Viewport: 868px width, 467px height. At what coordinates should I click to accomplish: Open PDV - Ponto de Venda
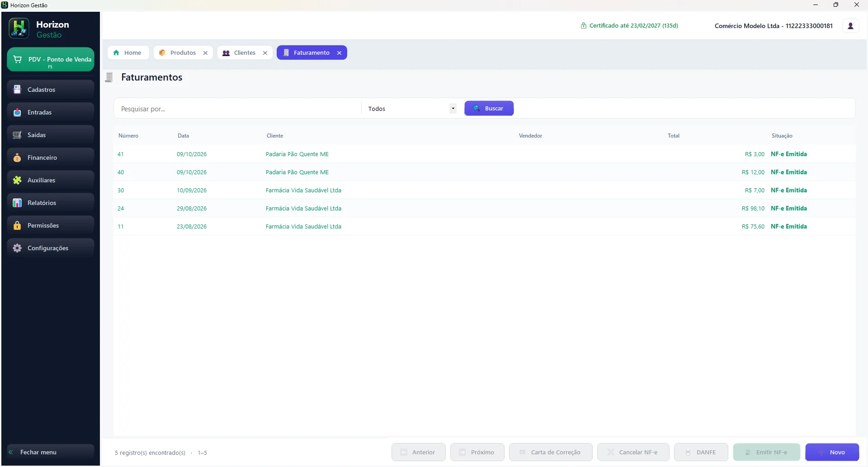tap(51, 60)
